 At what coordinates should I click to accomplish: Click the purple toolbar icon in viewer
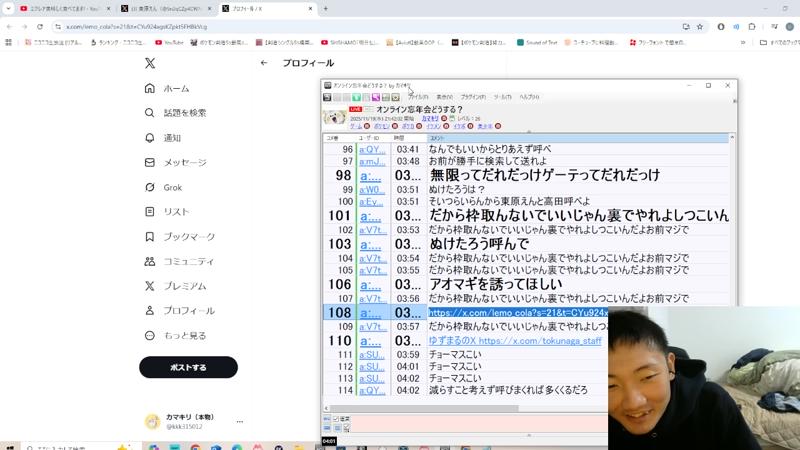click(x=376, y=97)
